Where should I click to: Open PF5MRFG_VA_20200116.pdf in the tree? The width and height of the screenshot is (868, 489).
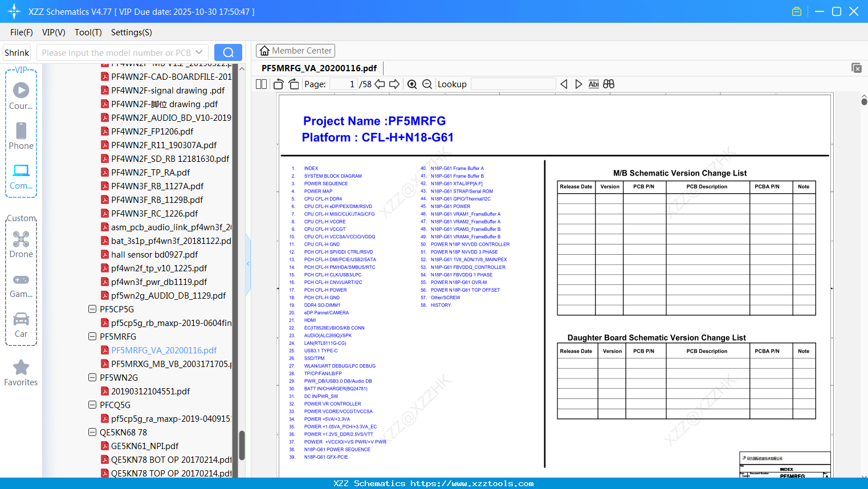[164, 350]
